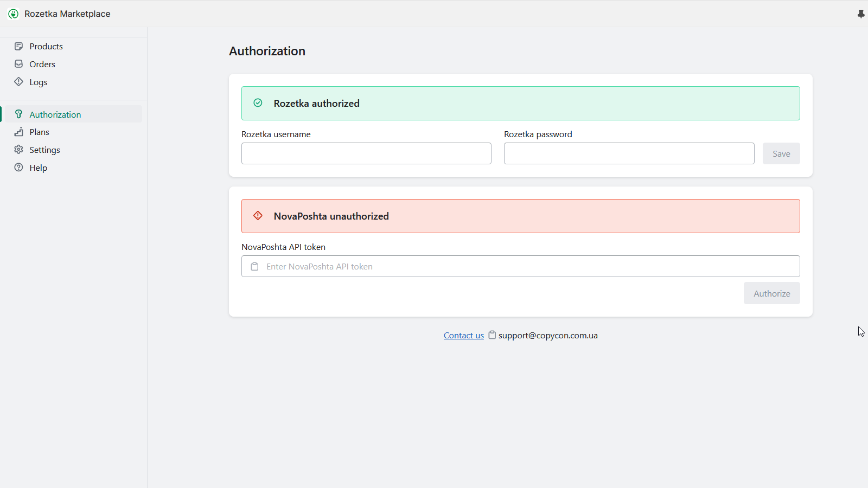The width and height of the screenshot is (868, 488).
Task: Focus the Rozetka password field
Action: coord(629,153)
